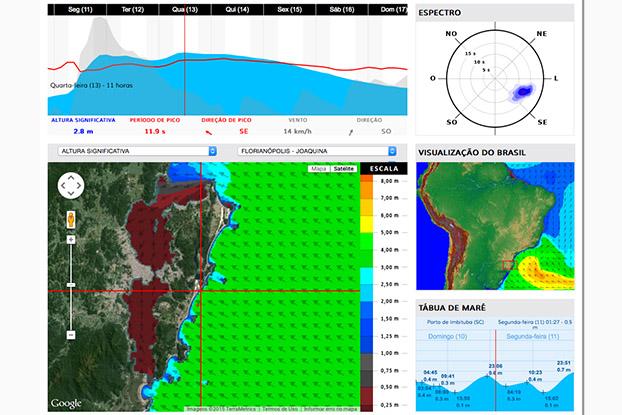Image resolution: width=622 pixels, height=415 pixels.
Task: Pan the map down with navigation control
Action: (71, 193)
